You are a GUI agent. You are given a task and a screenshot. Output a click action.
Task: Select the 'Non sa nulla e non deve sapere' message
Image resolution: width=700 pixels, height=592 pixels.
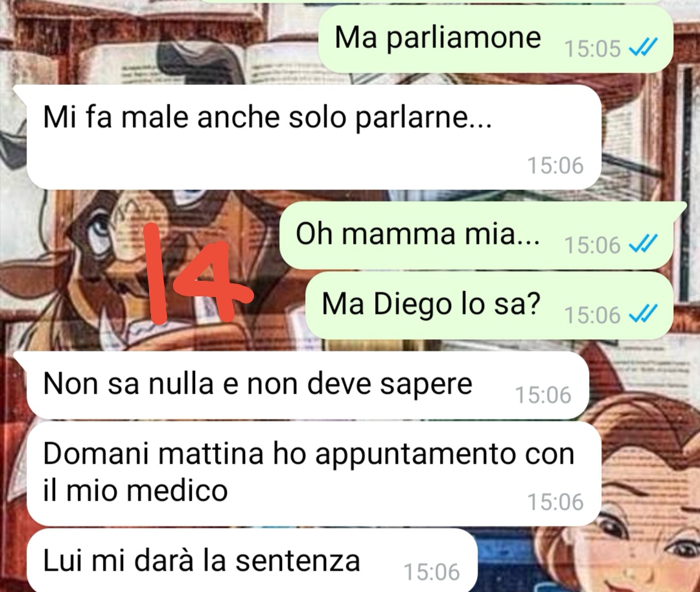[307, 385]
